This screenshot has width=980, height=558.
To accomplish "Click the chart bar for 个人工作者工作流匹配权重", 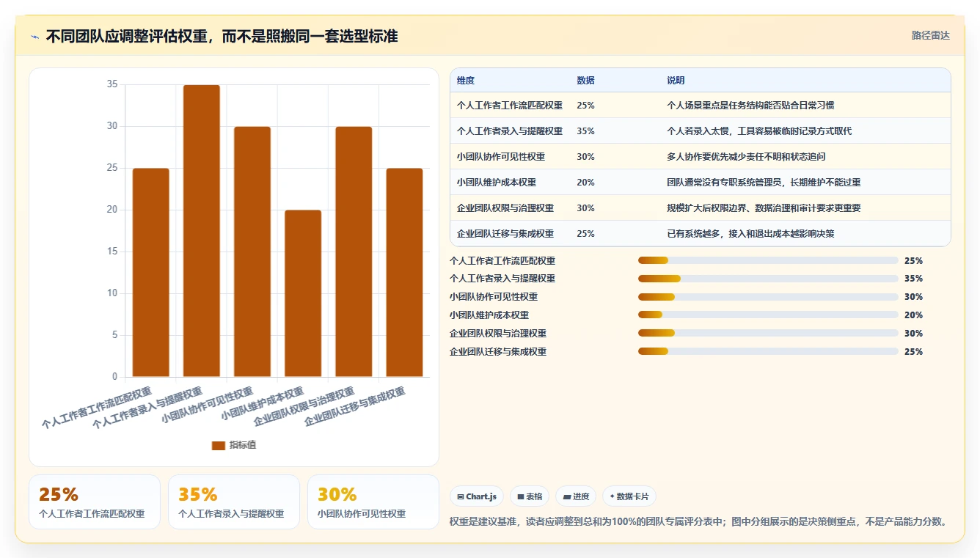I will pyautogui.click(x=150, y=273).
